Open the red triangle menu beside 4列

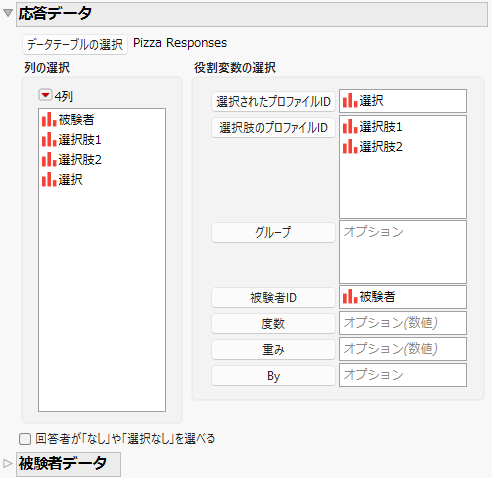click(45, 95)
